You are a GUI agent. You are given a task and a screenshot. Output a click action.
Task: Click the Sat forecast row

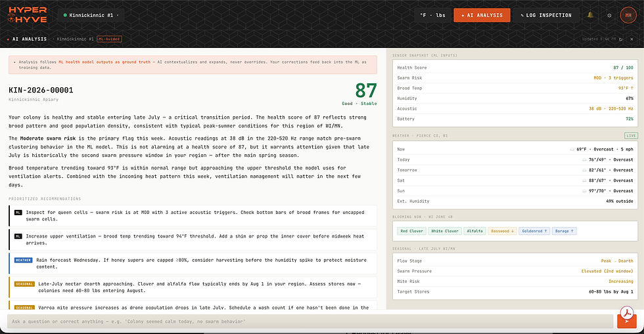[515, 180]
